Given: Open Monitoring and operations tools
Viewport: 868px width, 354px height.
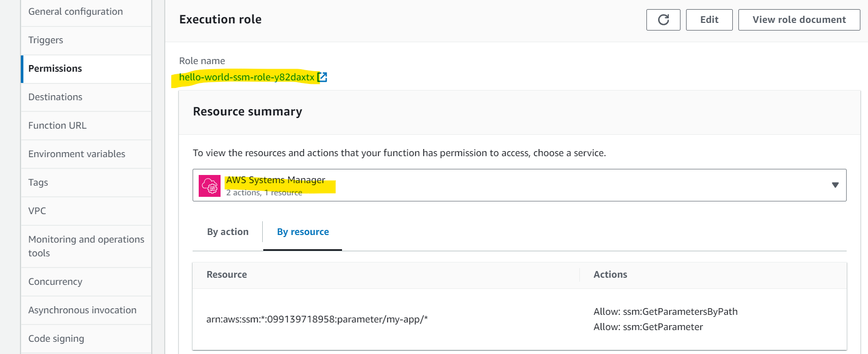Looking at the screenshot, I should point(86,246).
